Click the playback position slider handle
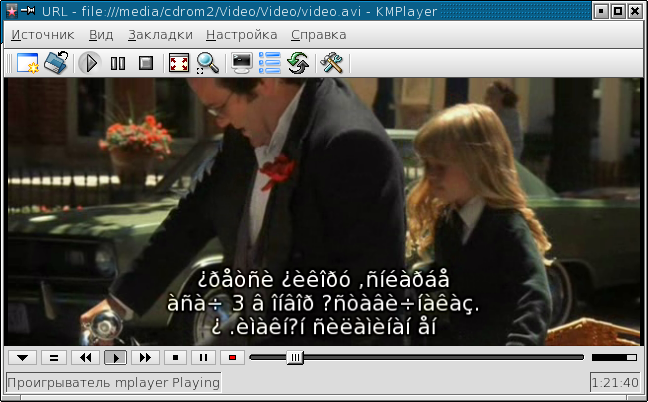This screenshot has width=648, height=402. pos(295,357)
